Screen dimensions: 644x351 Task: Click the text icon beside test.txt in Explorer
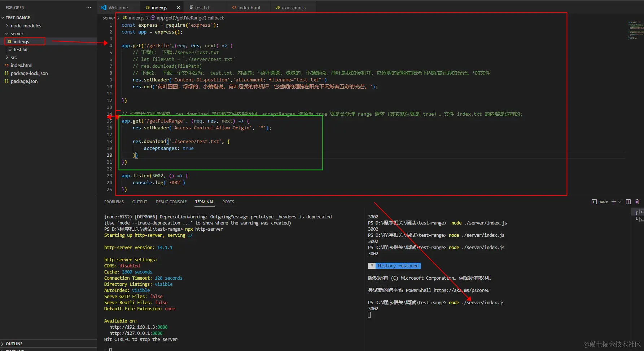pyautogui.click(x=10, y=49)
